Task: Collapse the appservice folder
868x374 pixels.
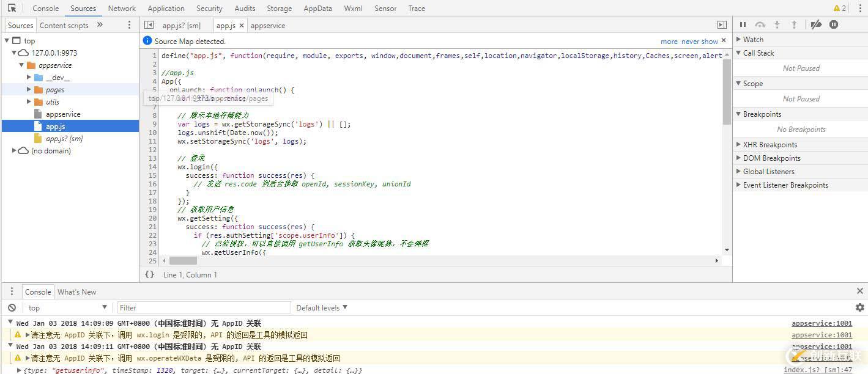Action: pos(21,65)
